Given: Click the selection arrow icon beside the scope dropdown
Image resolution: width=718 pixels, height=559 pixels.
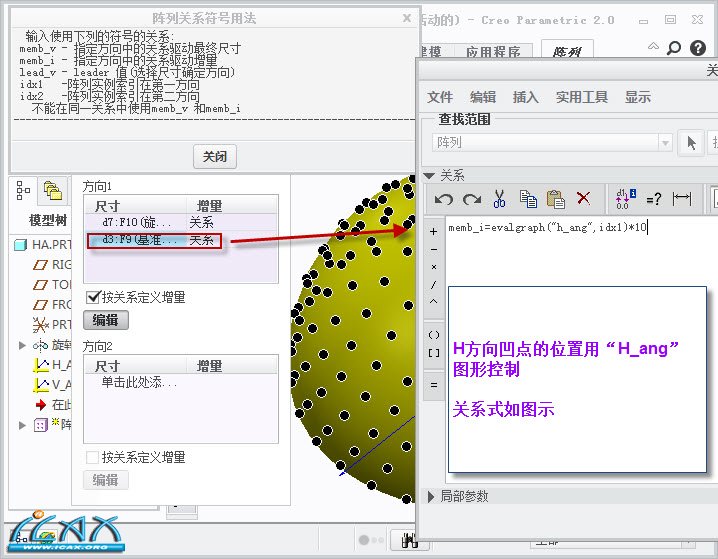Looking at the screenshot, I should (691, 143).
